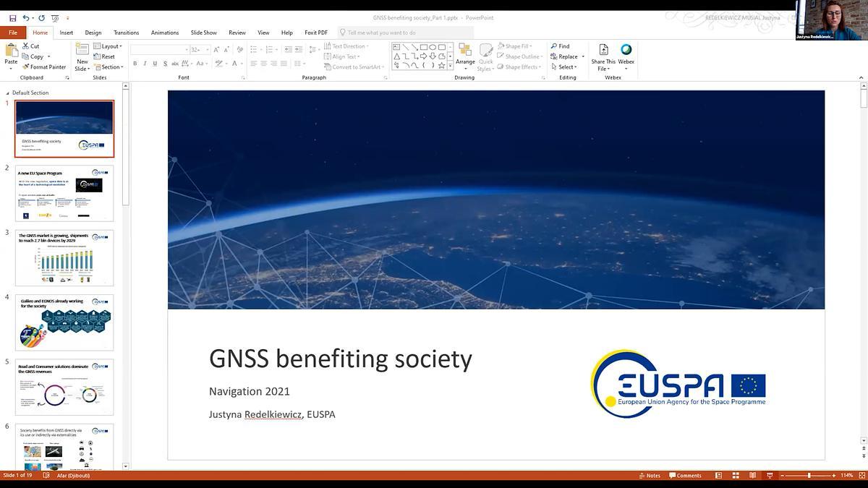
Task: Choose the Triangle shape in the gallery
Action: tap(396, 56)
